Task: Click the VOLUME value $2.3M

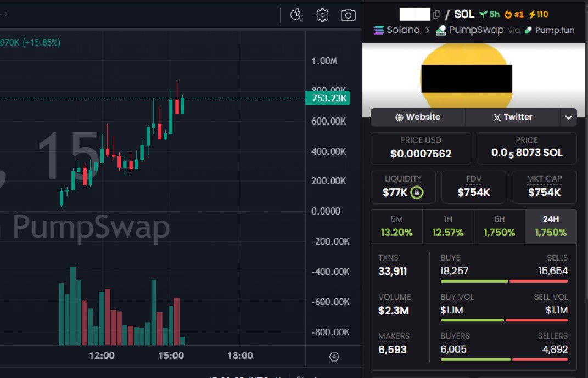Action: [394, 311]
